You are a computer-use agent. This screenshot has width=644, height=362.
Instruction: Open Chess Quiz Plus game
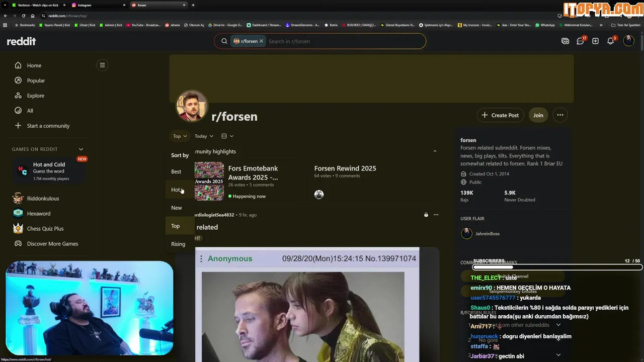coord(45,229)
